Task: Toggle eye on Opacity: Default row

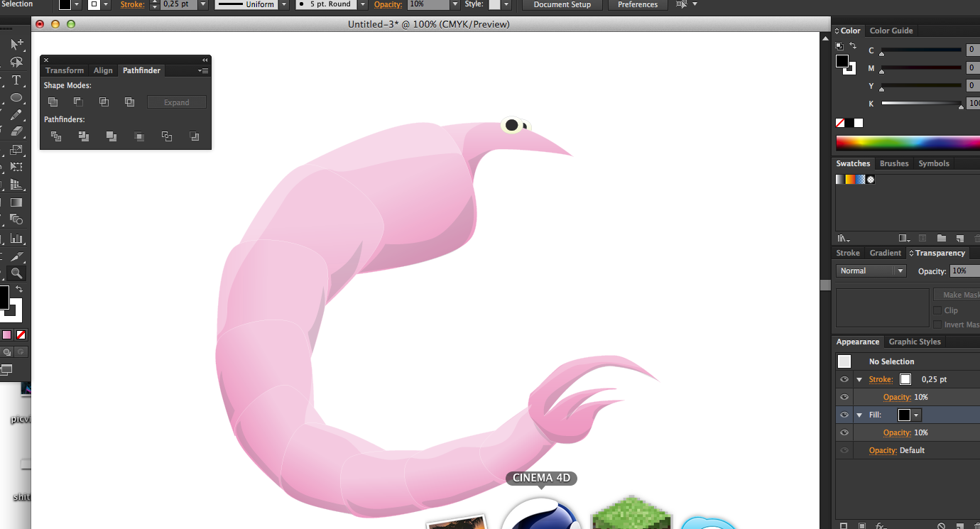Action: click(844, 450)
